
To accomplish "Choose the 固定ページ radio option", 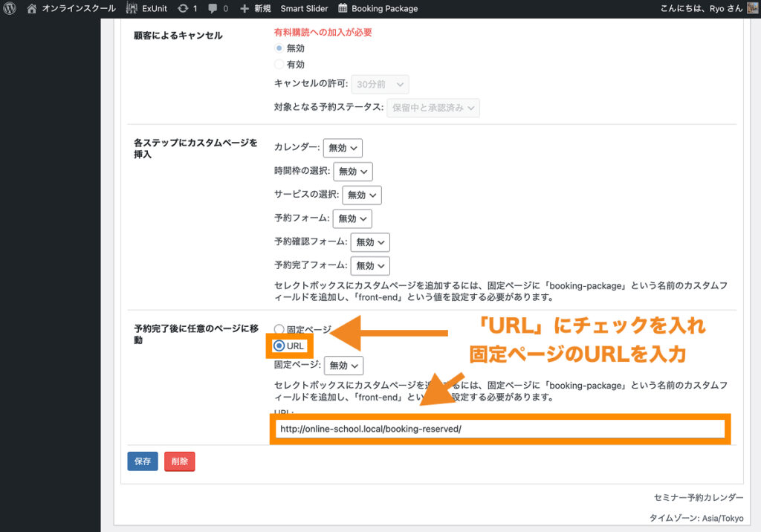I will (279, 329).
